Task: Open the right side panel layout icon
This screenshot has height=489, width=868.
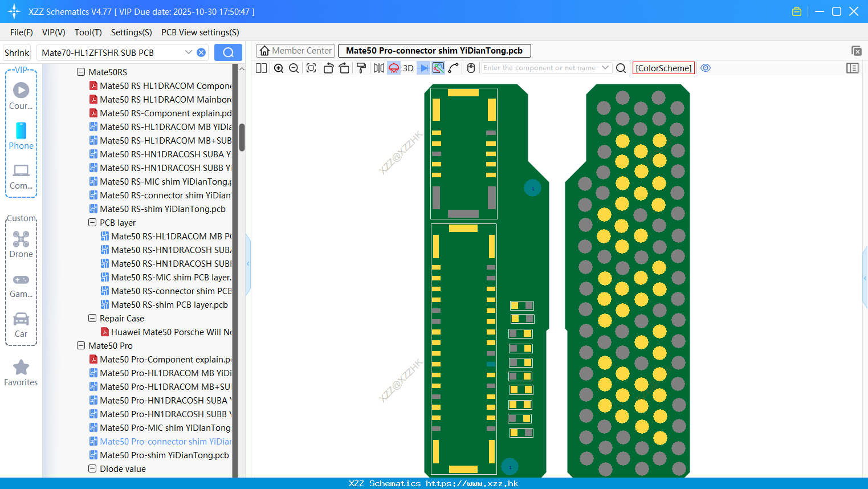Action: pos(853,68)
